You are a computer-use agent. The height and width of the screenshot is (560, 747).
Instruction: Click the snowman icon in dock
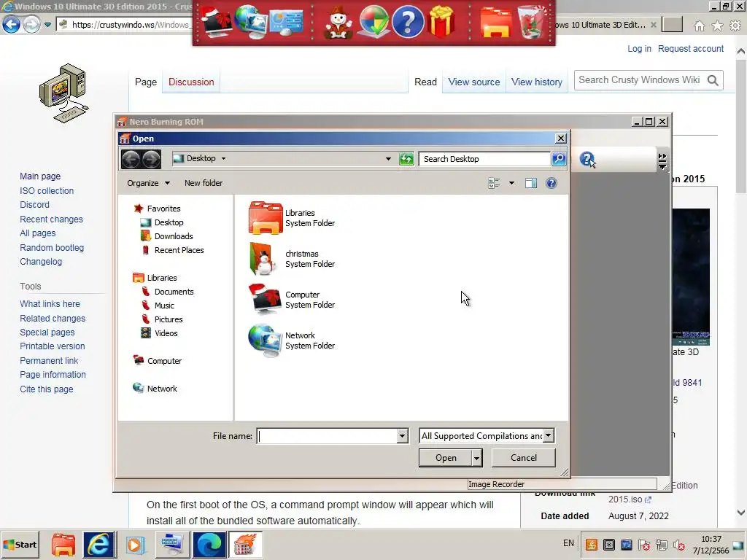click(x=338, y=23)
